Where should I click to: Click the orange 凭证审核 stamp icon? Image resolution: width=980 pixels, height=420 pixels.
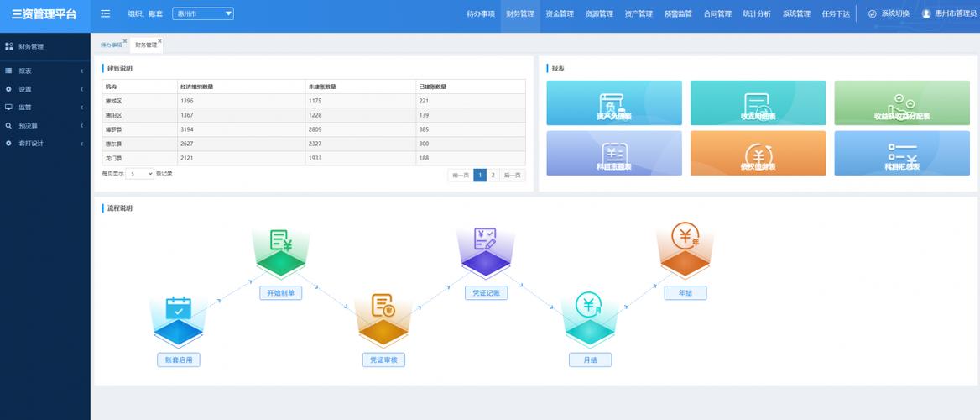coord(383,305)
